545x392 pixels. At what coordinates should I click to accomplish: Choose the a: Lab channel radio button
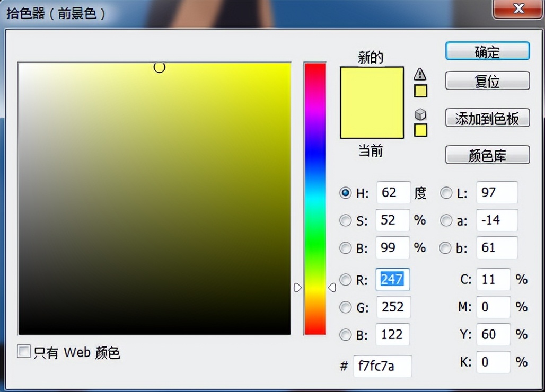(x=446, y=220)
